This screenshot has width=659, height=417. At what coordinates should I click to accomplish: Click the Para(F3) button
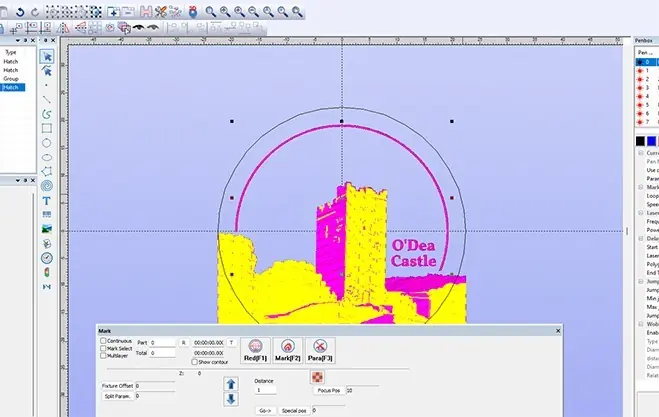(x=320, y=350)
